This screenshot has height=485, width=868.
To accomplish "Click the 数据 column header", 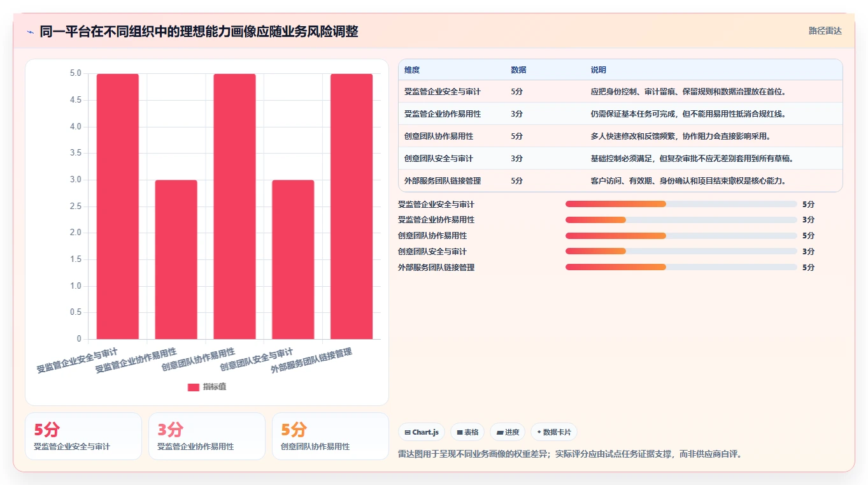I will pyautogui.click(x=518, y=70).
